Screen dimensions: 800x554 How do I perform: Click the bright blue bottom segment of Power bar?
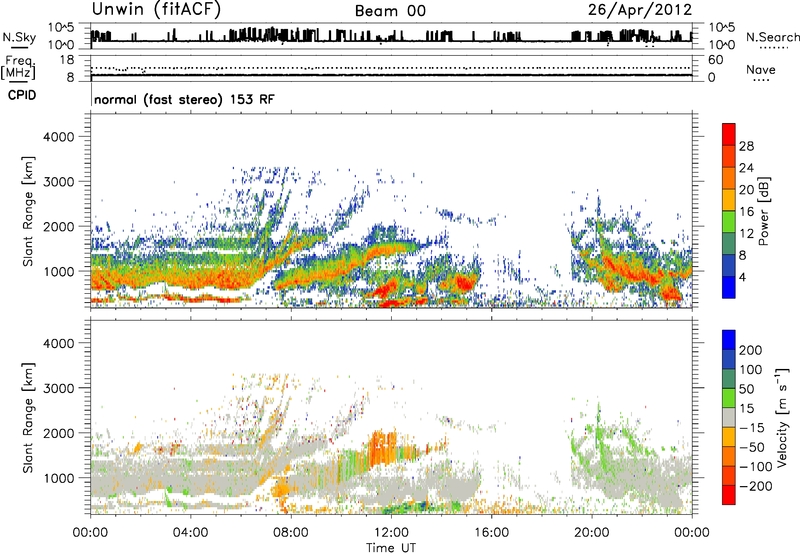pos(729,287)
